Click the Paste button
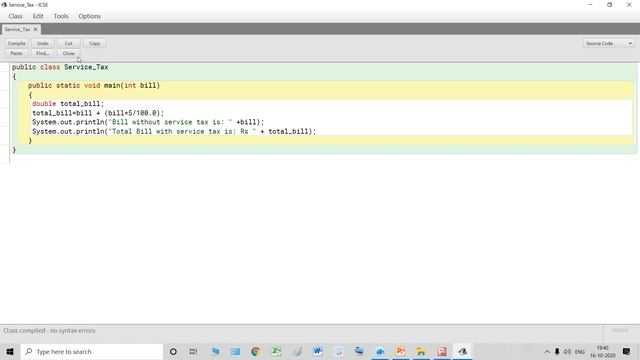Viewport: 640px width, 360px height. [17, 53]
